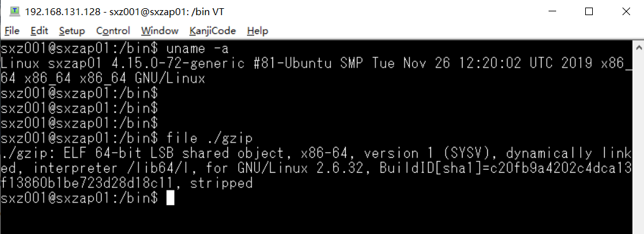Open the File menu
Viewport: 644px width, 234px height.
point(12,31)
